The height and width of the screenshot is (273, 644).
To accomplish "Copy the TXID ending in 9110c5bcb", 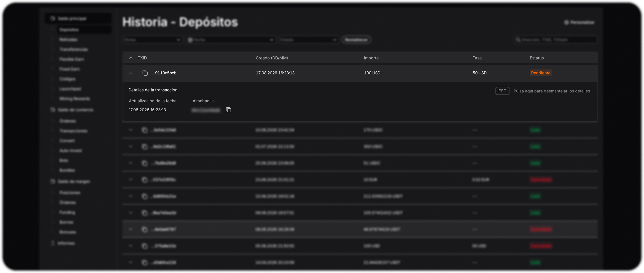I will pyautogui.click(x=145, y=73).
